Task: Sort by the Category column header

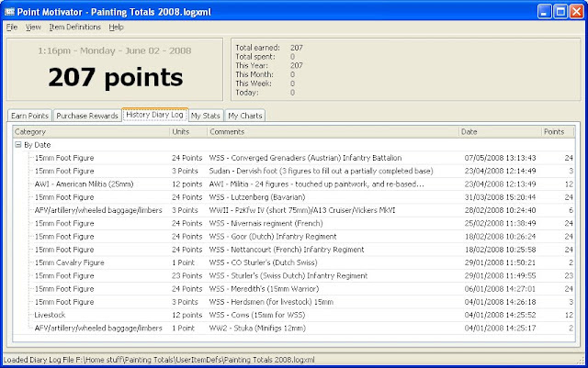Action: [x=91, y=132]
